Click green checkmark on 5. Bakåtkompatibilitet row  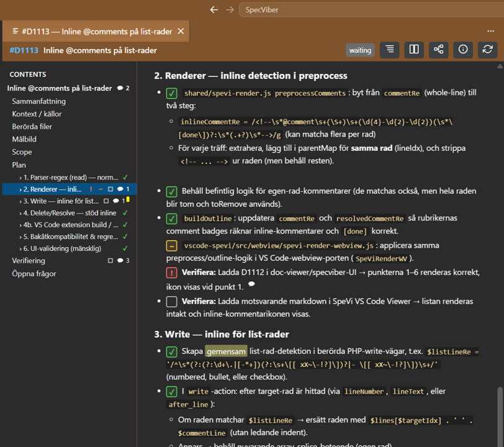[125, 237]
